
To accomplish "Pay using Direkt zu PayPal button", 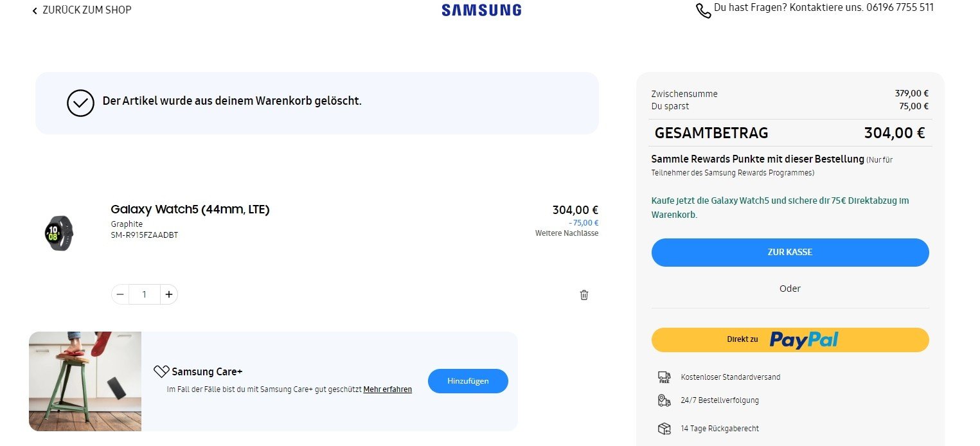I will click(790, 339).
